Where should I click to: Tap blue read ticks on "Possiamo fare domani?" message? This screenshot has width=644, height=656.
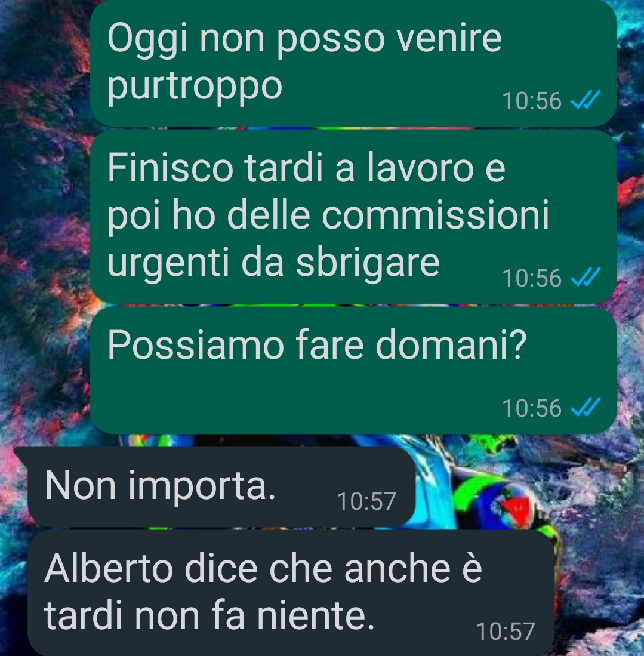click(586, 407)
